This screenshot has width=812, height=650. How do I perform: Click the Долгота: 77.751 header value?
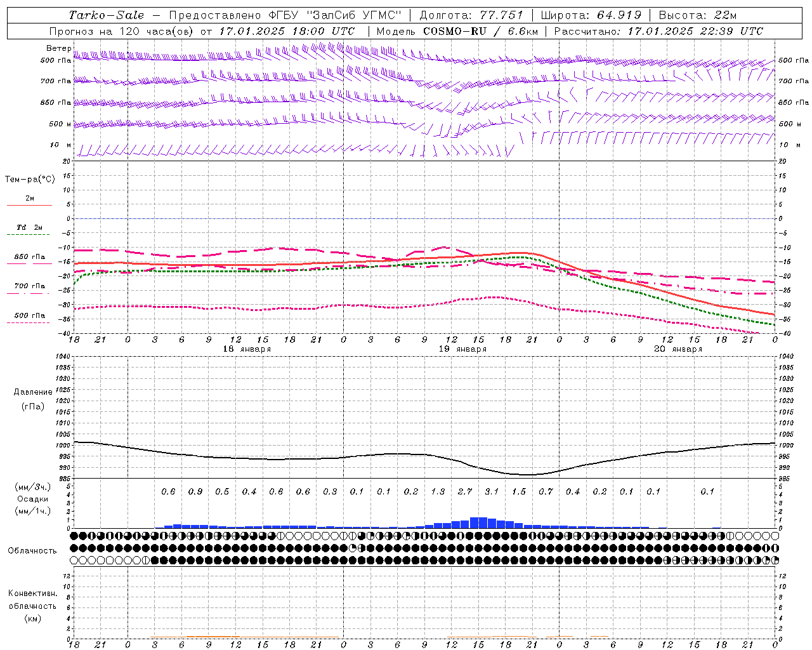click(471, 15)
